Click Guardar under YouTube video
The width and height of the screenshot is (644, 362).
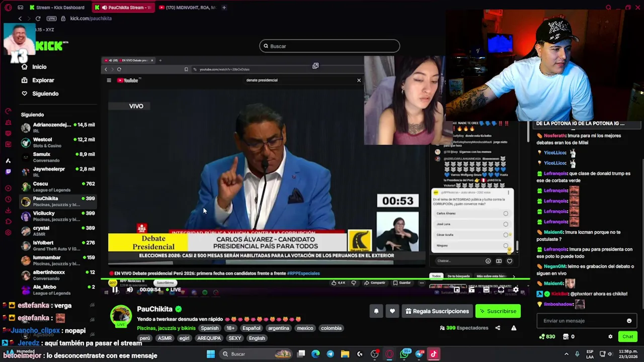click(x=402, y=283)
